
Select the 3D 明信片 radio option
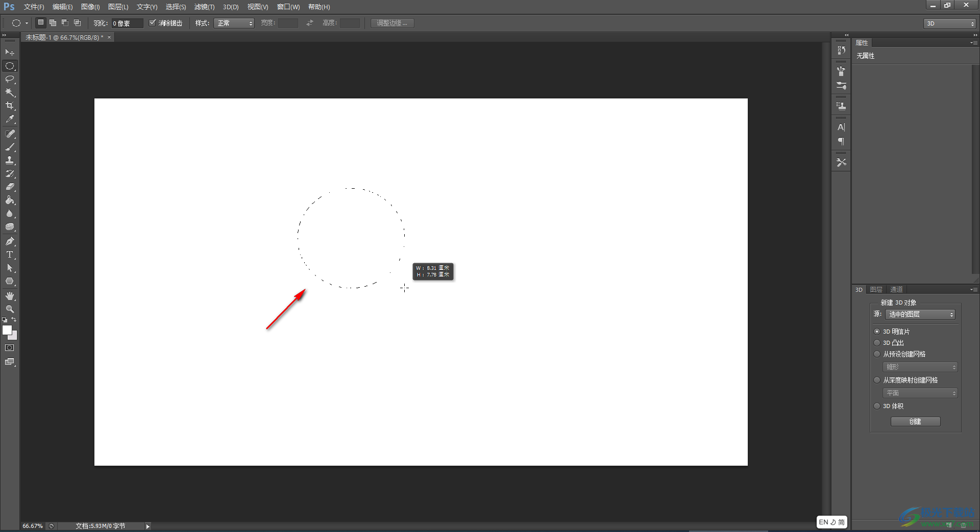(x=877, y=332)
